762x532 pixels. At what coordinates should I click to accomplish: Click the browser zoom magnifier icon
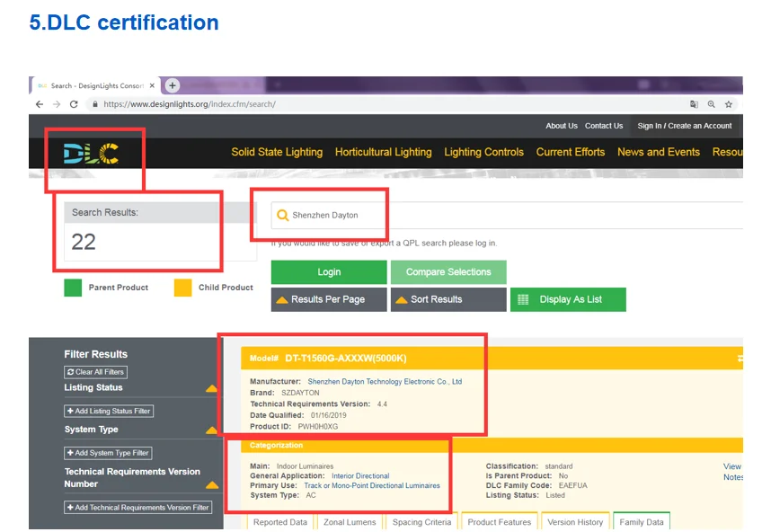[x=711, y=104]
